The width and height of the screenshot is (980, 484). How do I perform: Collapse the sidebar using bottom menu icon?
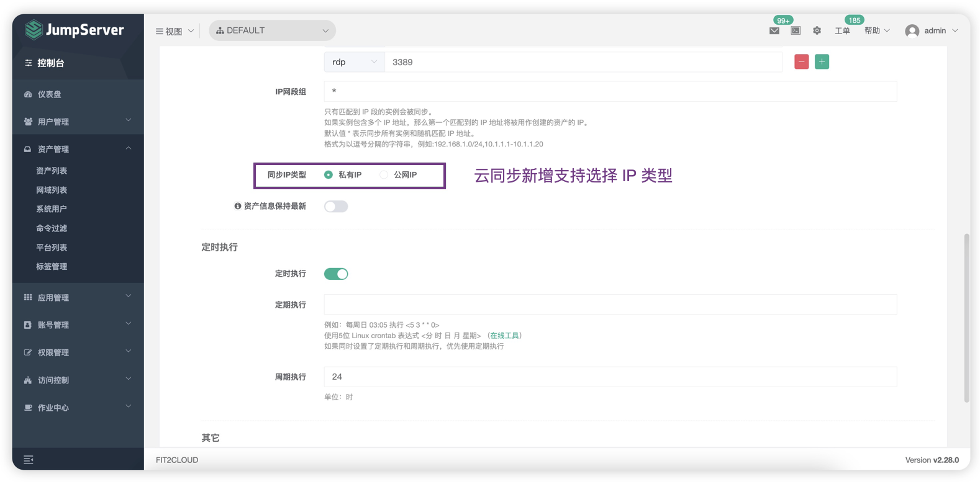tap(29, 459)
